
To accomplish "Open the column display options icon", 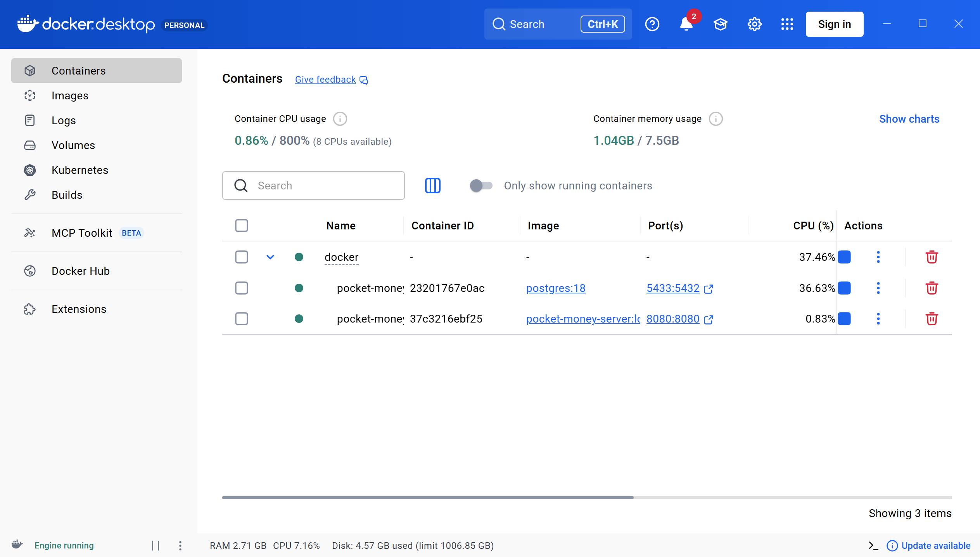I will point(433,186).
